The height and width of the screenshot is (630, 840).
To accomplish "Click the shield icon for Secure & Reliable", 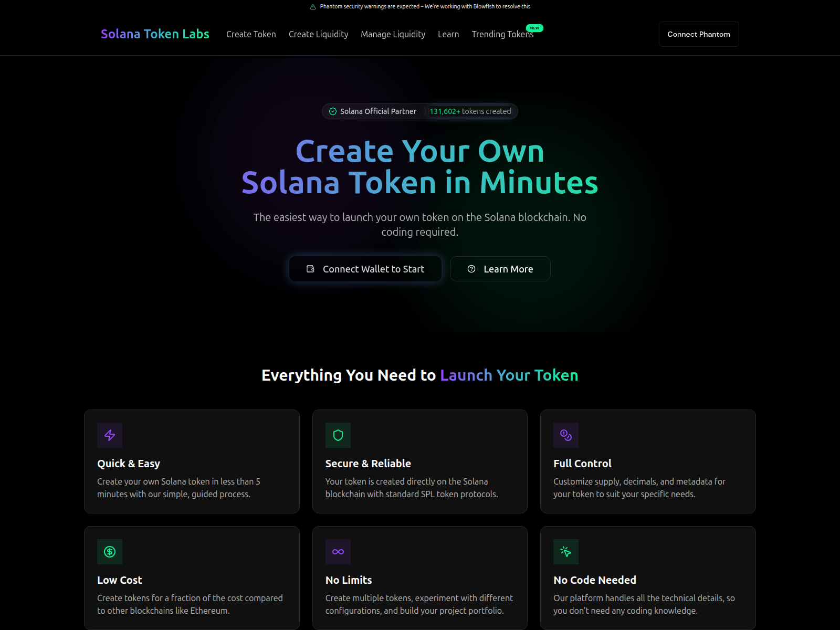I will 338,435.
